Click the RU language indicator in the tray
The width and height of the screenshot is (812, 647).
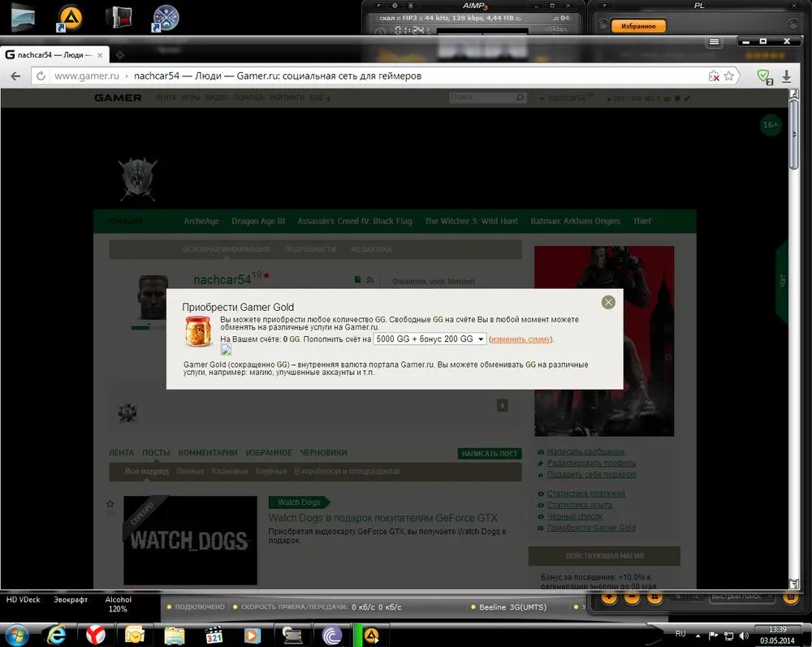point(680,634)
